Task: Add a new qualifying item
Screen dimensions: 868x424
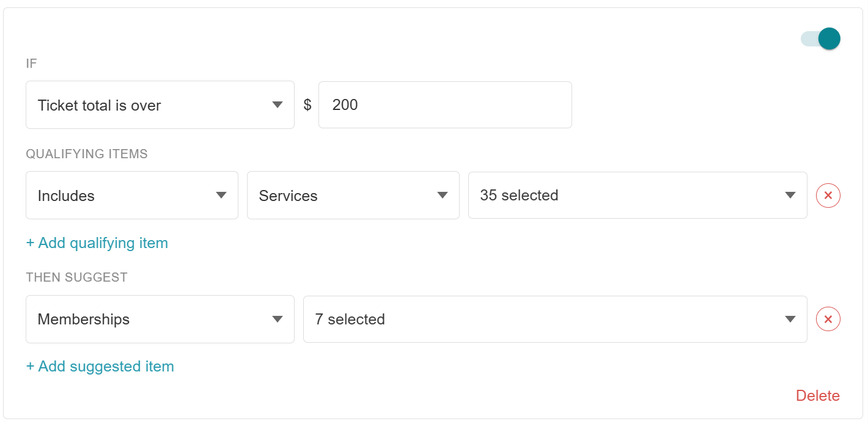Action: coord(97,243)
